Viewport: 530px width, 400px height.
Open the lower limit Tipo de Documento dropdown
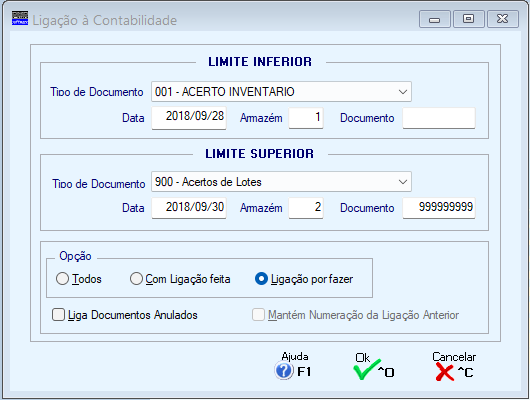click(403, 92)
